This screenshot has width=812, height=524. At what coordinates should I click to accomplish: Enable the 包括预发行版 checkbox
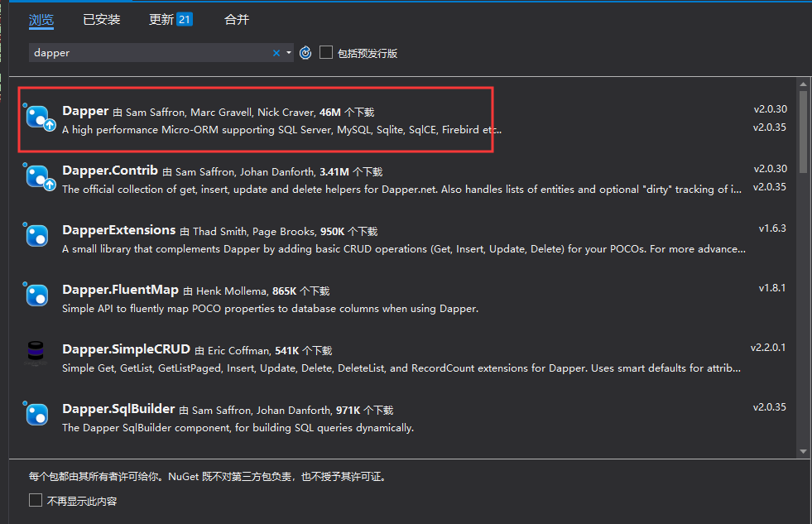[x=326, y=52]
